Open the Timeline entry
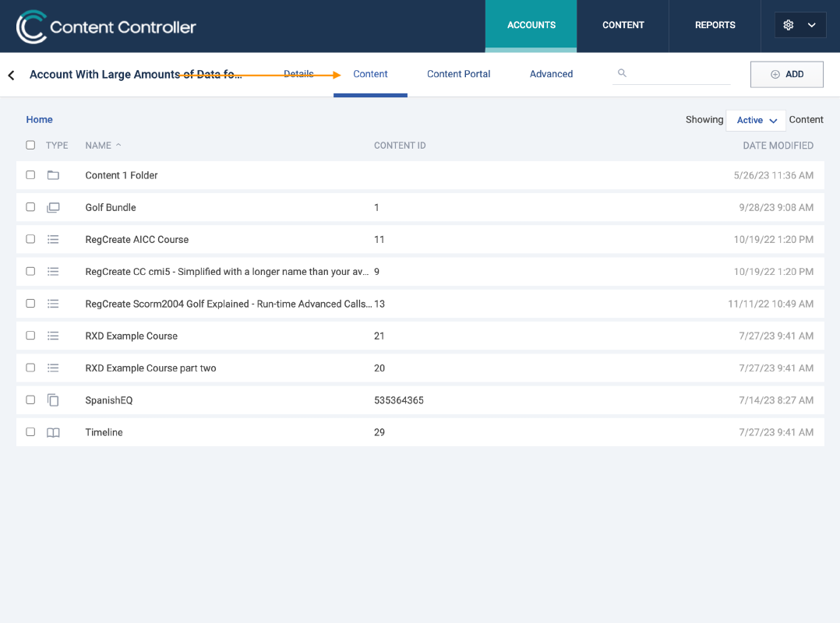Image resolution: width=840 pixels, height=623 pixels. click(104, 432)
